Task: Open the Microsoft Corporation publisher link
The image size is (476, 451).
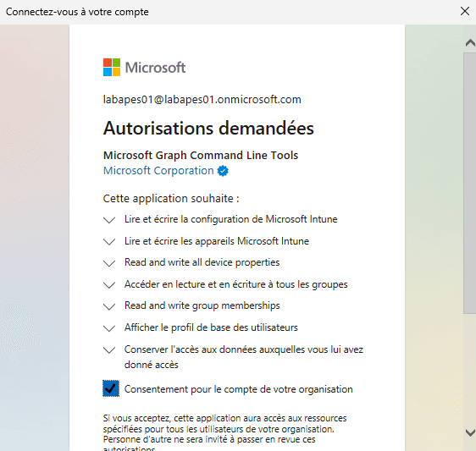Action: coord(158,171)
